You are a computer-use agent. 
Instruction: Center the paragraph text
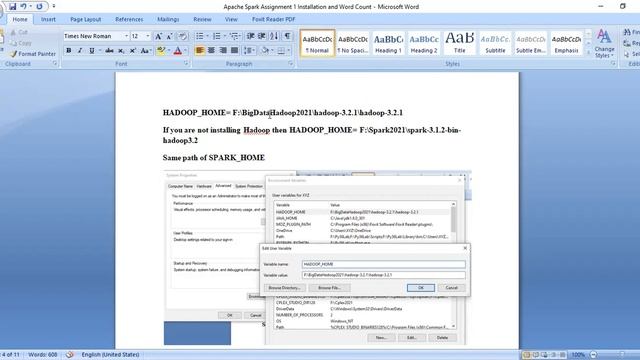click(211, 51)
